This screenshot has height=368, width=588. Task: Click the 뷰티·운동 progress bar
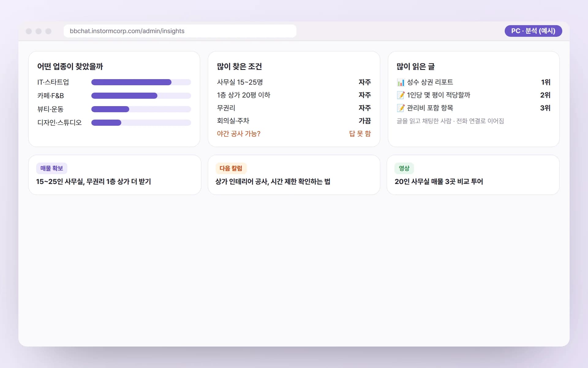click(141, 109)
